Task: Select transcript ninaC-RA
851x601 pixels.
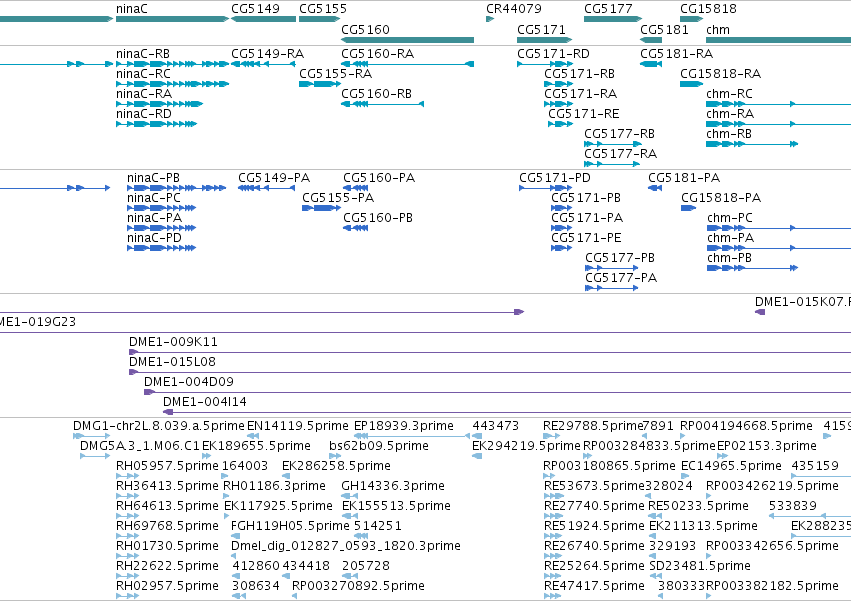Action: point(144,94)
